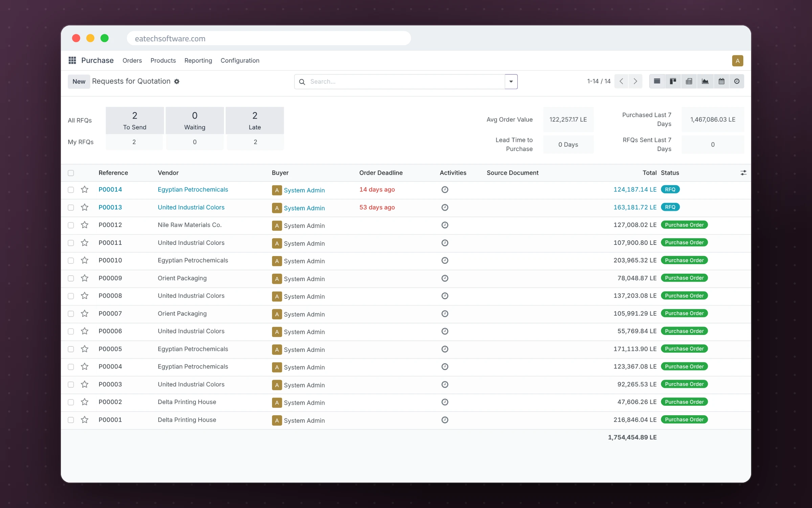Expand search filter options dropdown
Viewport: 812px width, 508px height.
[511, 82]
